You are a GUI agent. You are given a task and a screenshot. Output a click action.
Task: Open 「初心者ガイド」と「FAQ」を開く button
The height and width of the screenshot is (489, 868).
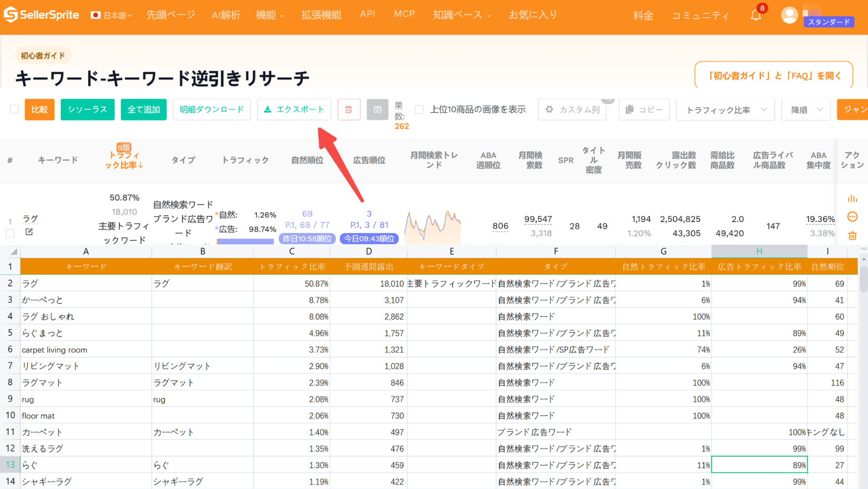point(774,76)
